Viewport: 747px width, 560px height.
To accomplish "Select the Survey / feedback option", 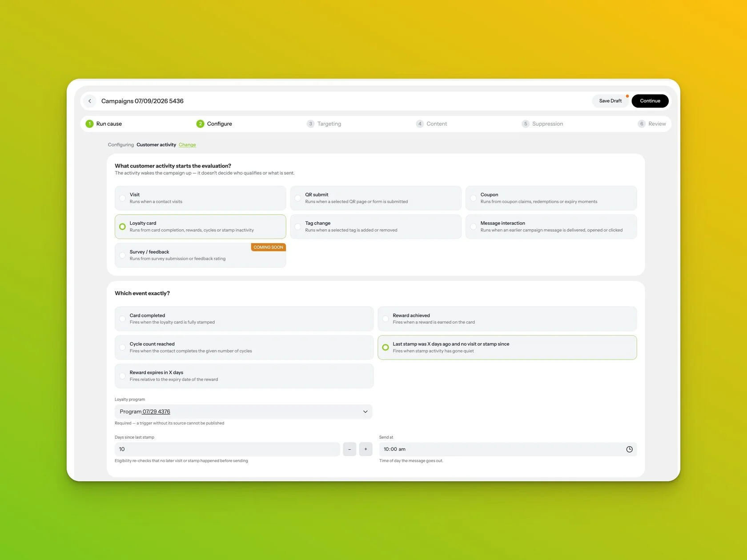I will tap(200, 255).
